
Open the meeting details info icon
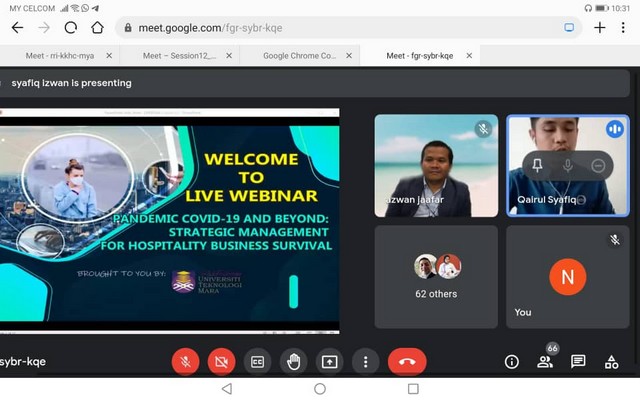click(x=511, y=361)
